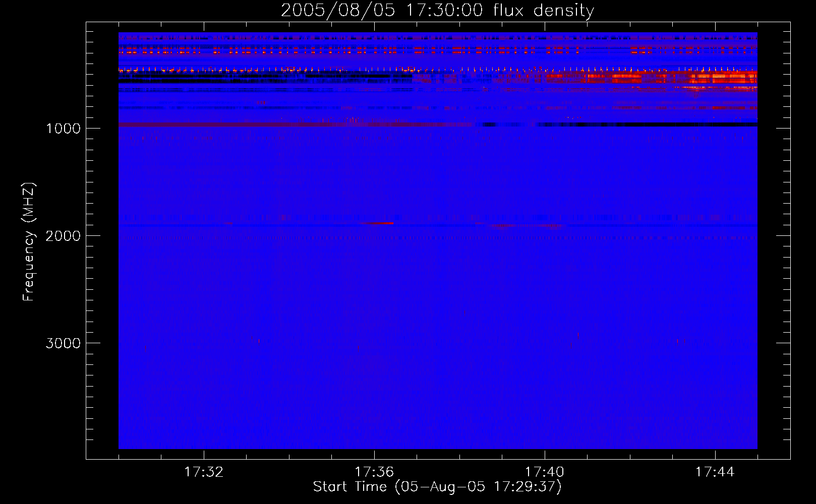Click the '1000' frequency tick label
816x504 pixels.
point(63,129)
